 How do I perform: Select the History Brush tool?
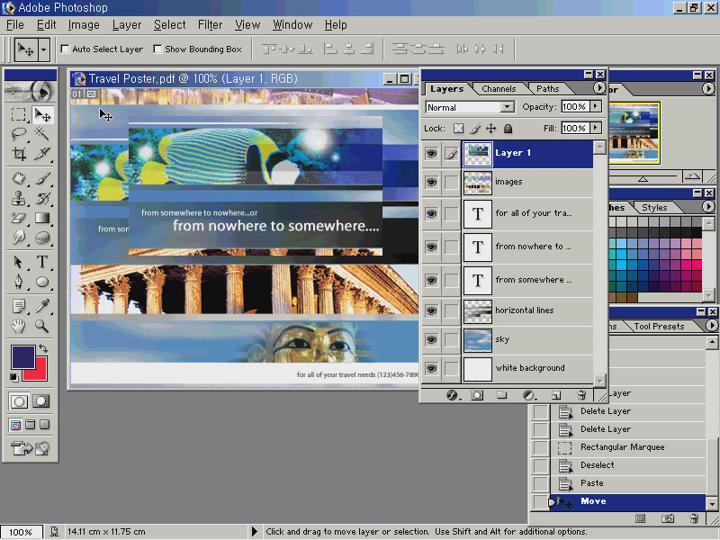(x=42, y=198)
